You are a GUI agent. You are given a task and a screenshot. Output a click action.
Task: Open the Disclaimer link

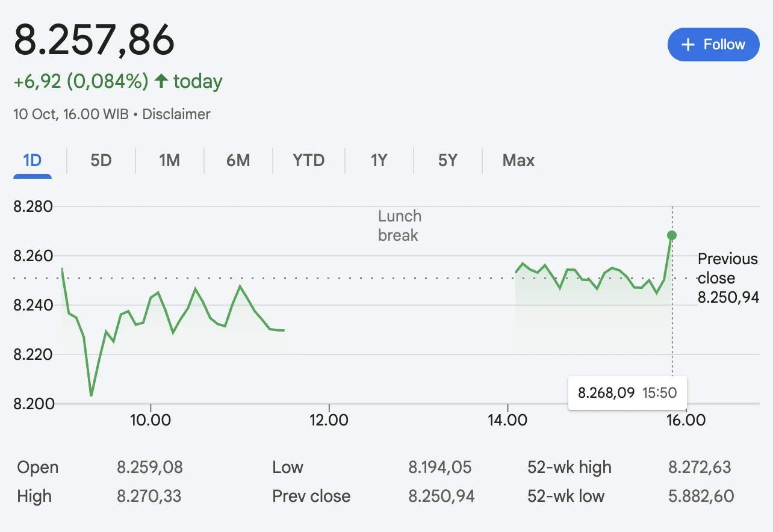(x=176, y=114)
